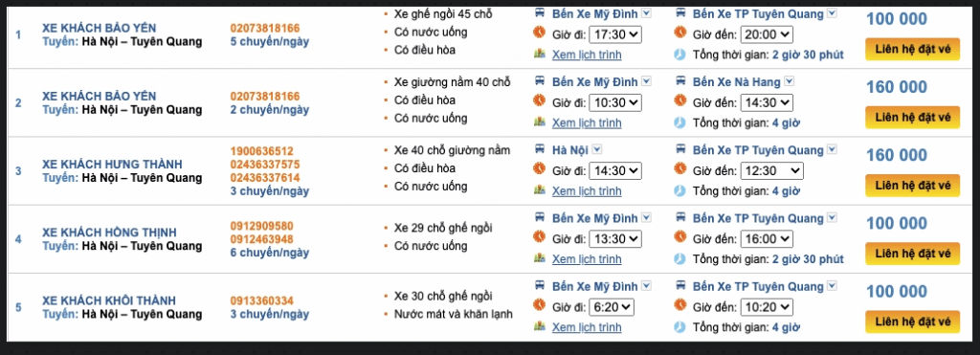980x355 pixels.
Task: Click phone number 0912463948
Action: (262, 239)
